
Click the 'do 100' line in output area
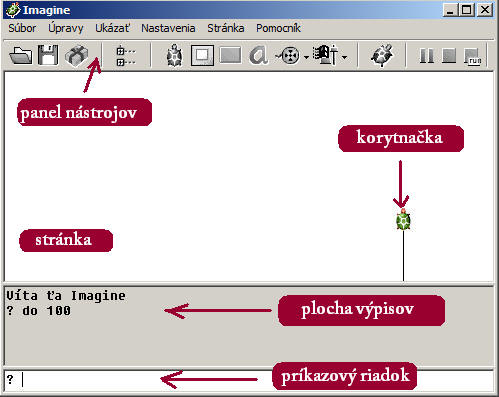click(46, 311)
